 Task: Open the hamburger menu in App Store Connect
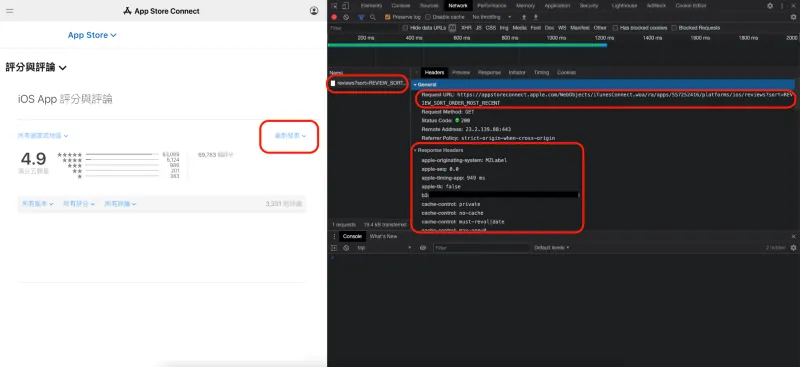(x=10, y=11)
